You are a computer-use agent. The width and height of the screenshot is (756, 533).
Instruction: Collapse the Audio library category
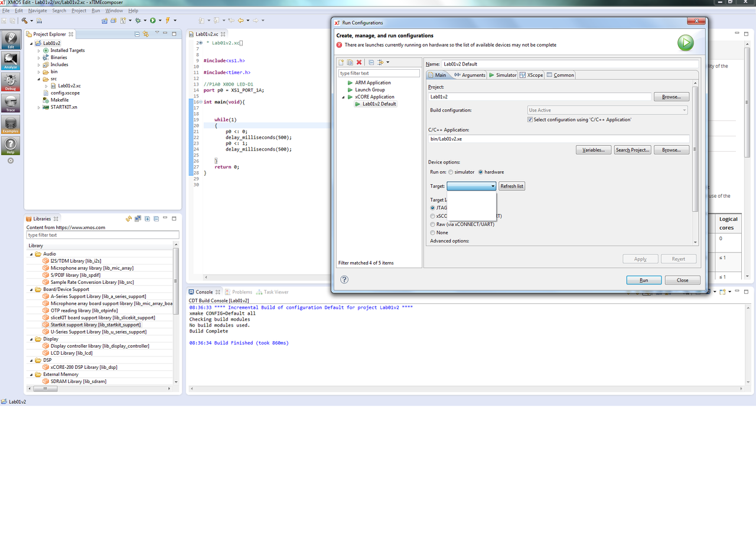[31, 254]
